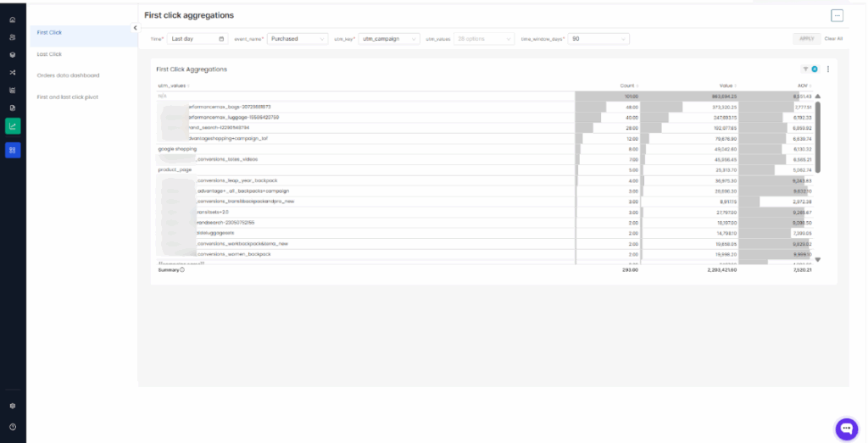Click the summary AOV 7,520.21
This screenshot has height=443, width=868.
point(803,270)
